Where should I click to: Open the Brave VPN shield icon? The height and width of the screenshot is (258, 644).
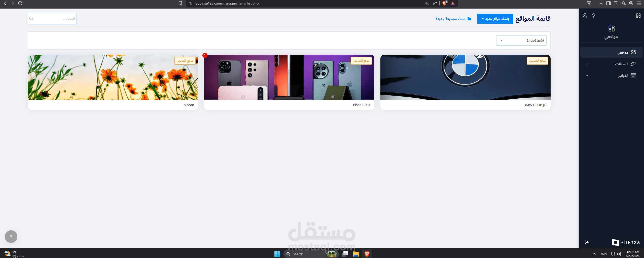tap(631, 3)
